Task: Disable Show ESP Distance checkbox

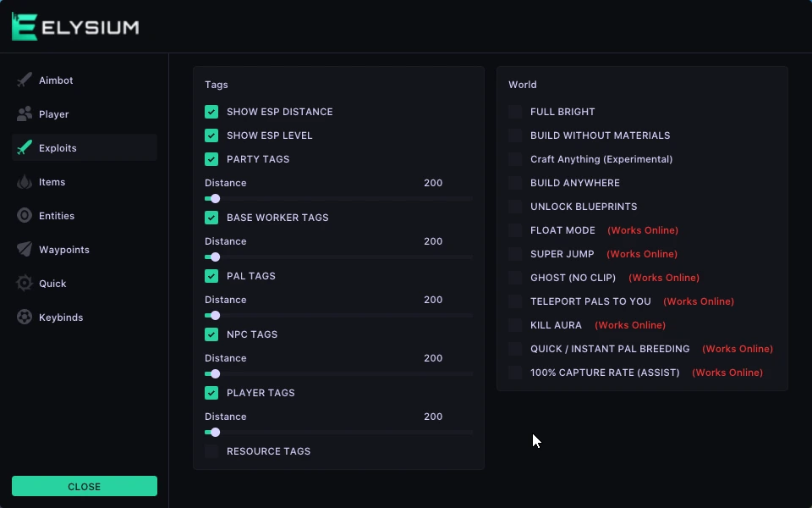Action: click(x=211, y=112)
